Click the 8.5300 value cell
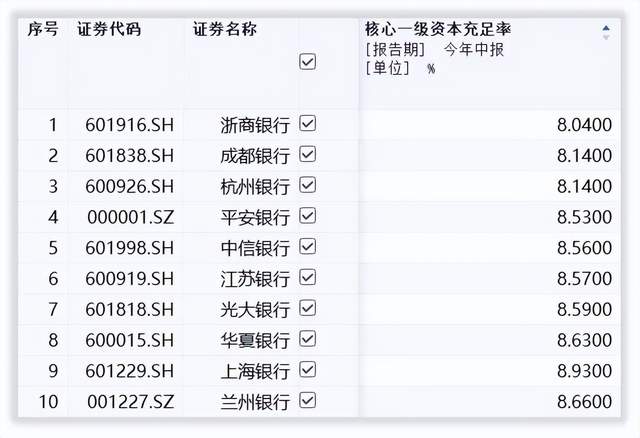This screenshot has height=438, width=640. pyautogui.click(x=584, y=218)
